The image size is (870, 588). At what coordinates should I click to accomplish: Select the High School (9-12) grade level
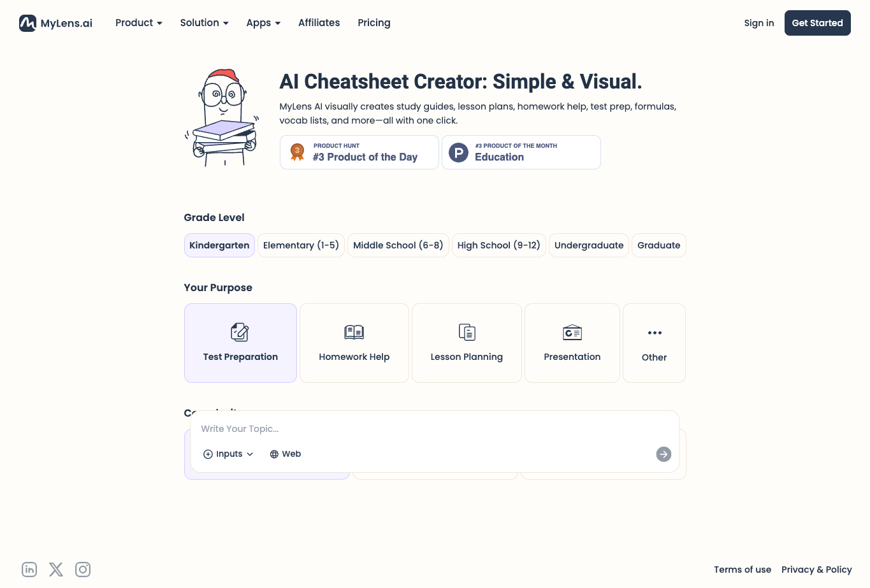click(x=498, y=245)
